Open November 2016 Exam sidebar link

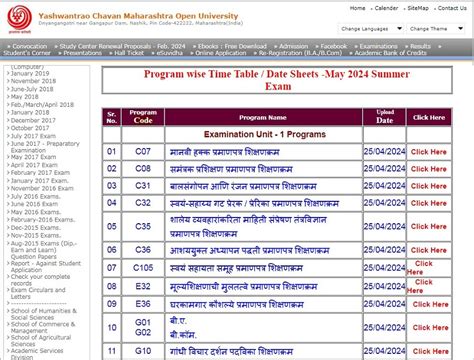pos(42,188)
